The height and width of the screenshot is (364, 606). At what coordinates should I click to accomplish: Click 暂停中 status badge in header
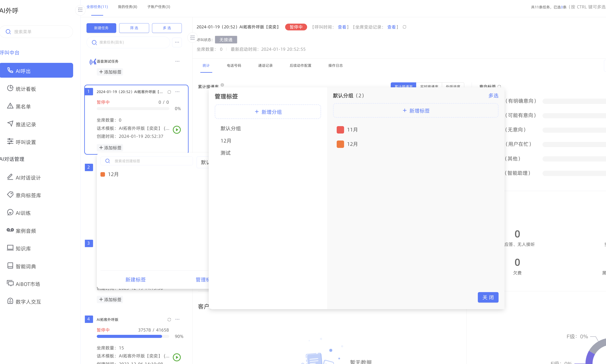(x=296, y=27)
